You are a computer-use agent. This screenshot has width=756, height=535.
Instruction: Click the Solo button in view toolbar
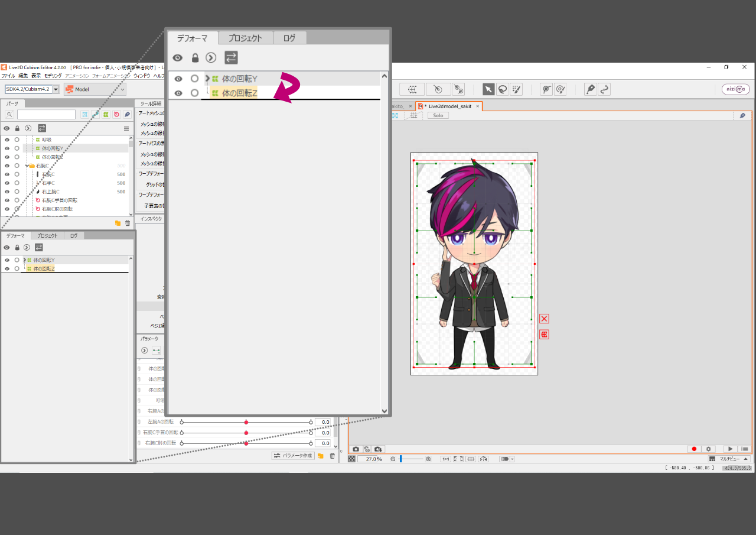(x=438, y=115)
